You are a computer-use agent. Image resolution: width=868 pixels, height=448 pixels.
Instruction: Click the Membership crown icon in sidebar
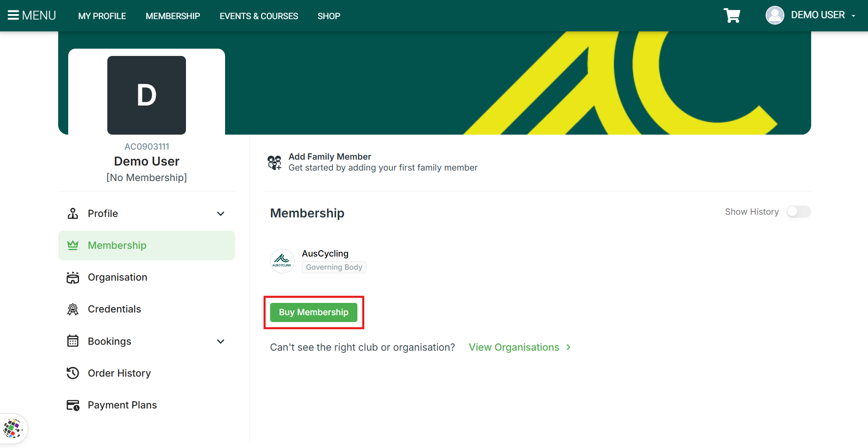tap(73, 245)
